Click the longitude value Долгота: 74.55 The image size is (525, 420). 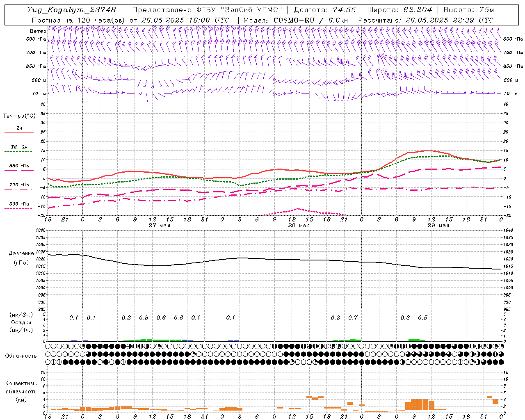[325, 10]
